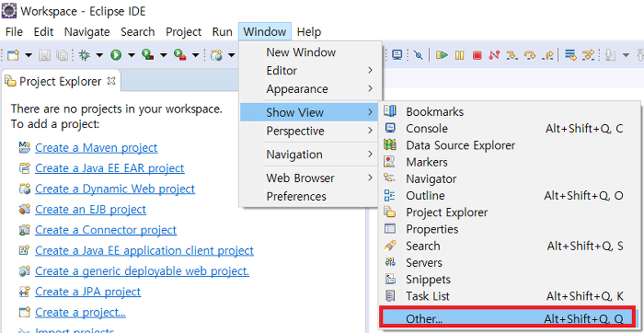644x333 pixels.
Task: Toggle Skip All Breakpoints icon
Action: (418, 55)
